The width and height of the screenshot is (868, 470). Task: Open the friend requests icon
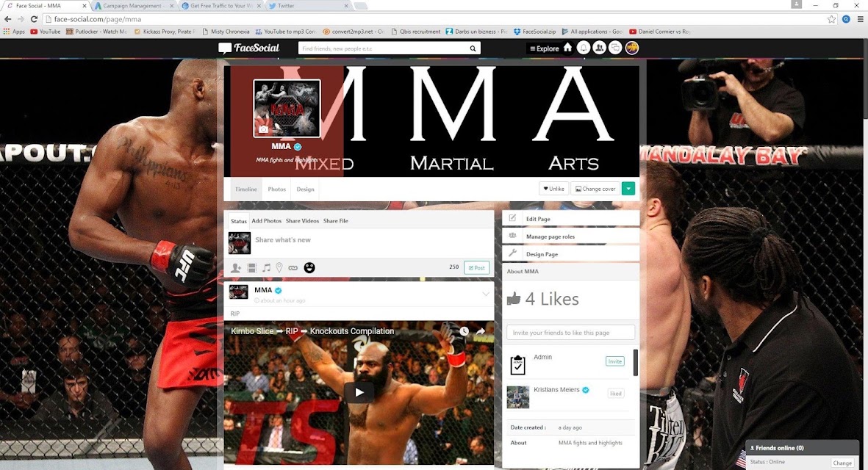600,48
